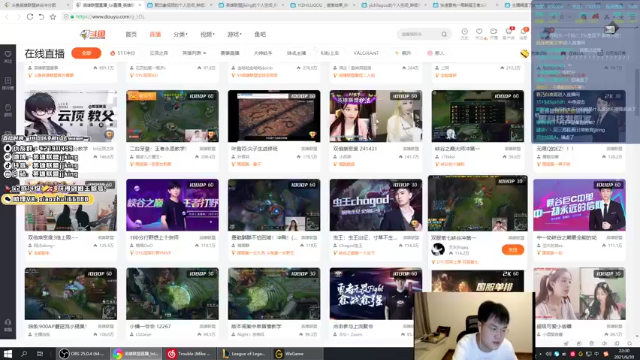Click the 无限Q的EZ stream title
This screenshot has width=640, height=360.
pos(555,149)
